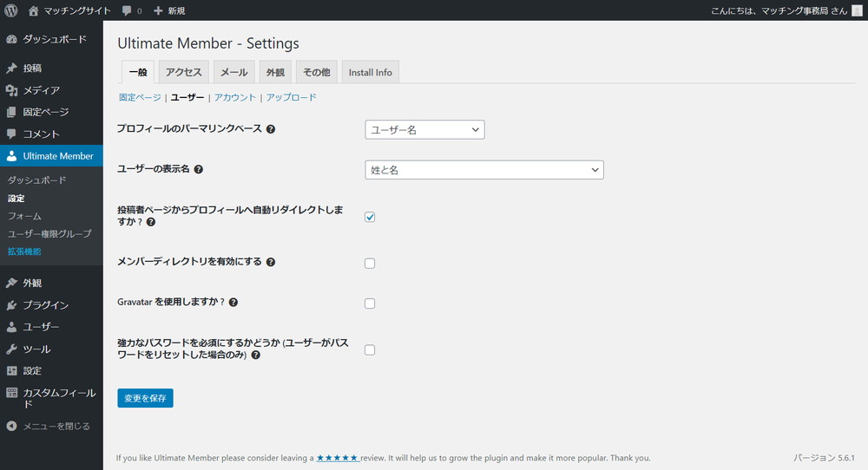This screenshot has width=868, height=470.
Task: Click the 外観 paintbrush icon
Action: pyautogui.click(x=11, y=283)
